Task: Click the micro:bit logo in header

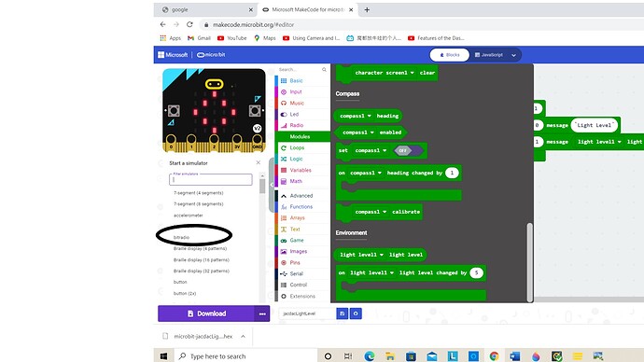Action: click(211, 55)
